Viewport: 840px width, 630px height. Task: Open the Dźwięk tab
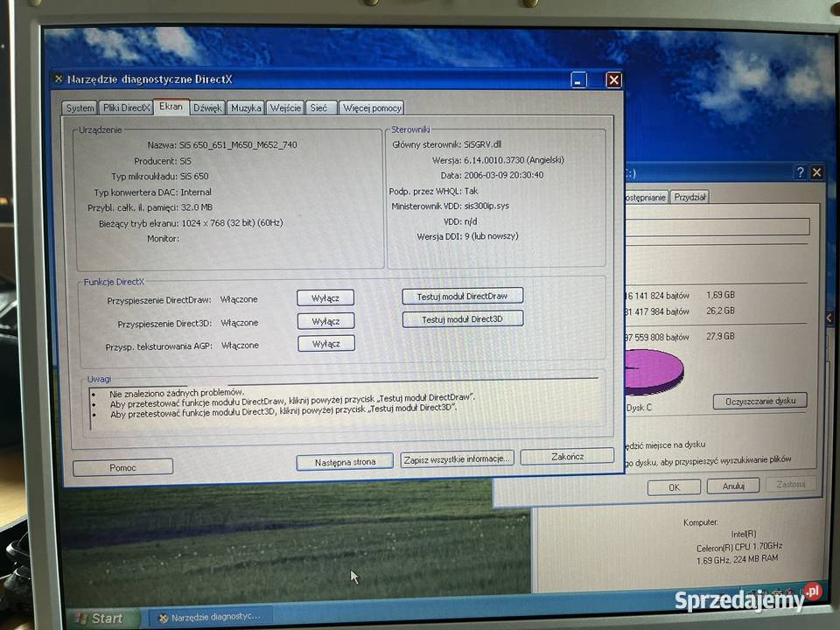[x=207, y=108]
